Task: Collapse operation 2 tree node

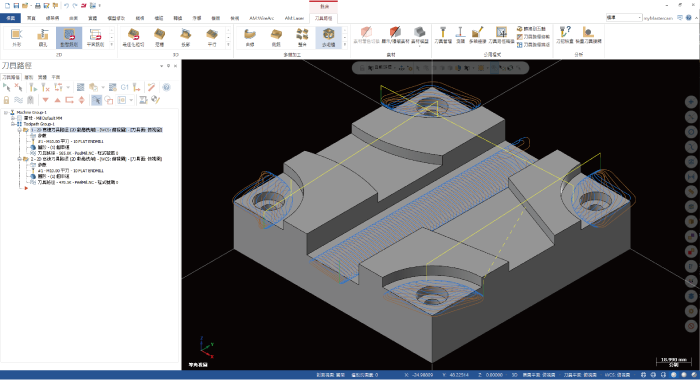Action: [20, 159]
